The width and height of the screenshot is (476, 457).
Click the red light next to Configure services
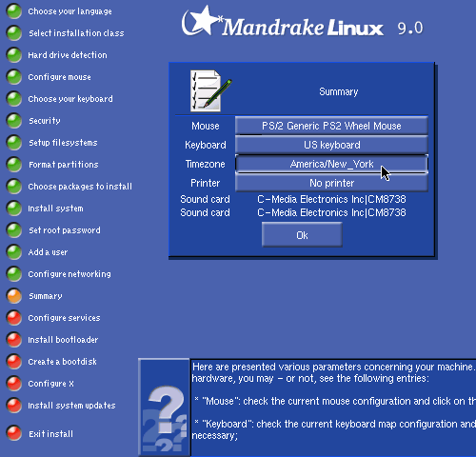pyautogui.click(x=14, y=318)
